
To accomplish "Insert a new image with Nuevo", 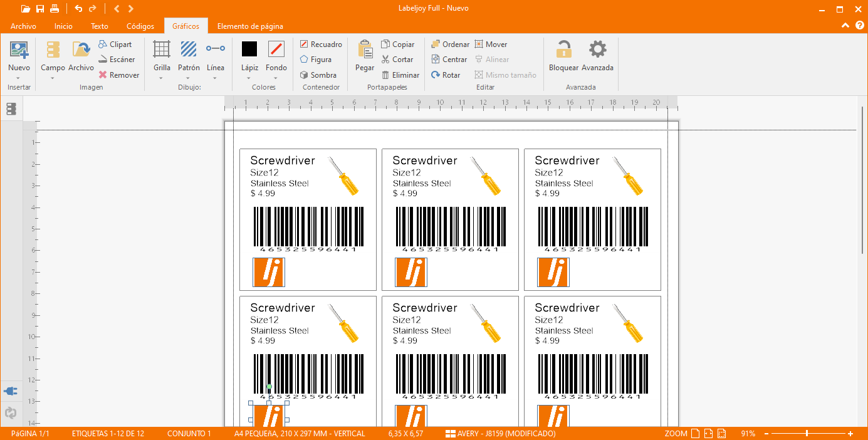I will click(19, 56).
